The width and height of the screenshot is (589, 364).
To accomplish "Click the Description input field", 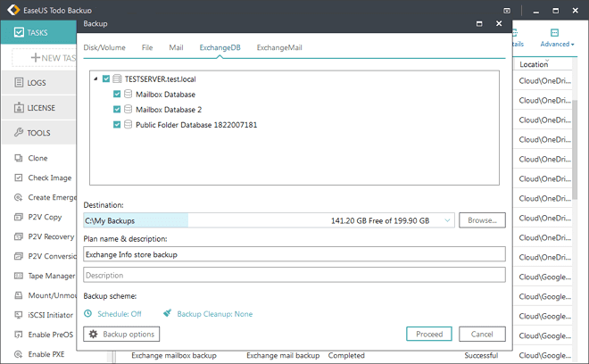I will pyautogui.click(x=294, y=275).
